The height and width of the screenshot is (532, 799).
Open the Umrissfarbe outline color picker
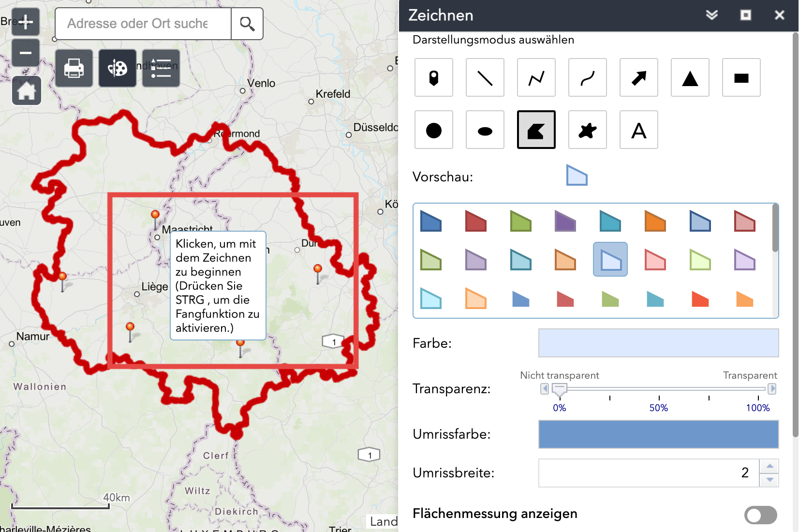pos(658,434)
